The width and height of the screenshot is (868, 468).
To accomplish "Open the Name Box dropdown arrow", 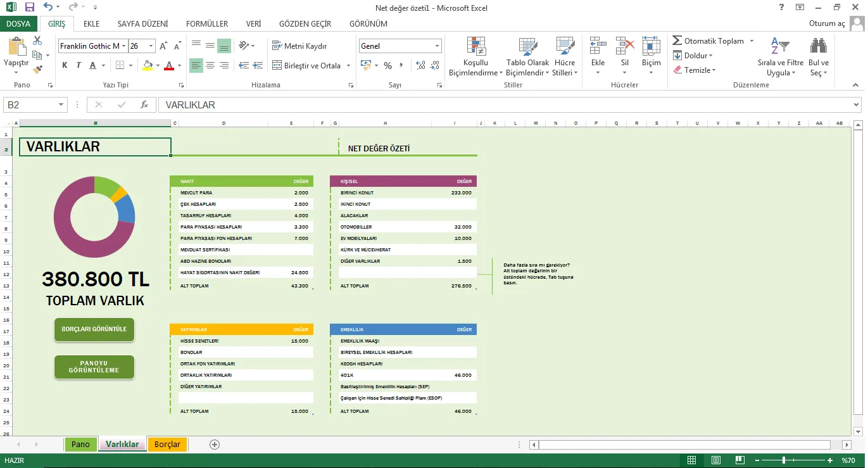I will (61, 105).
